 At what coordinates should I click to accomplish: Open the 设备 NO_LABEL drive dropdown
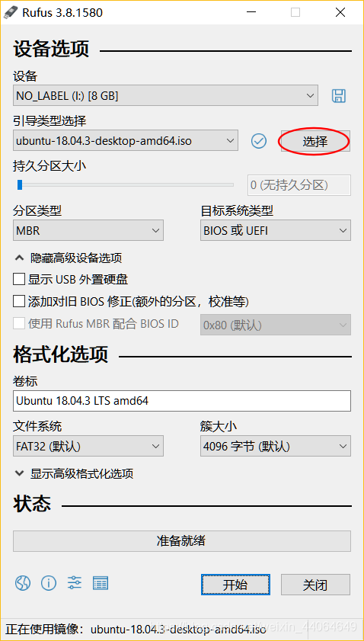pos(165,96)
